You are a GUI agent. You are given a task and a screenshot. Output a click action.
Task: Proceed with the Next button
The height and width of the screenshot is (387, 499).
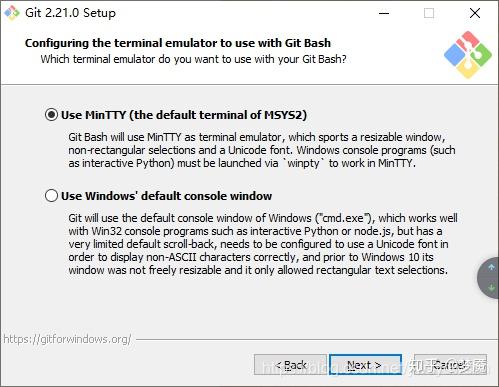(365, 365)
